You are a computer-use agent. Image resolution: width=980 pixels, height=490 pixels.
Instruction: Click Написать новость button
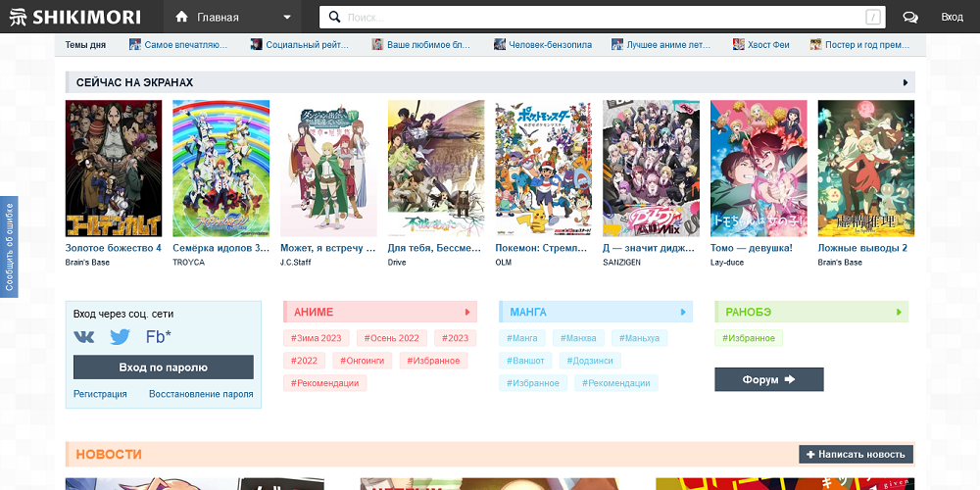pos(856,455)
